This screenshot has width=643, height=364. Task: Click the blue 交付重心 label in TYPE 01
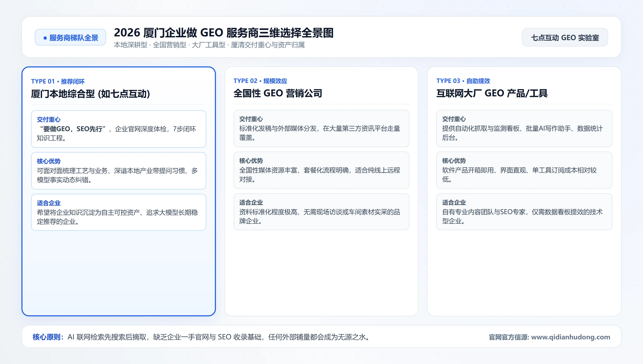(49, 119)
